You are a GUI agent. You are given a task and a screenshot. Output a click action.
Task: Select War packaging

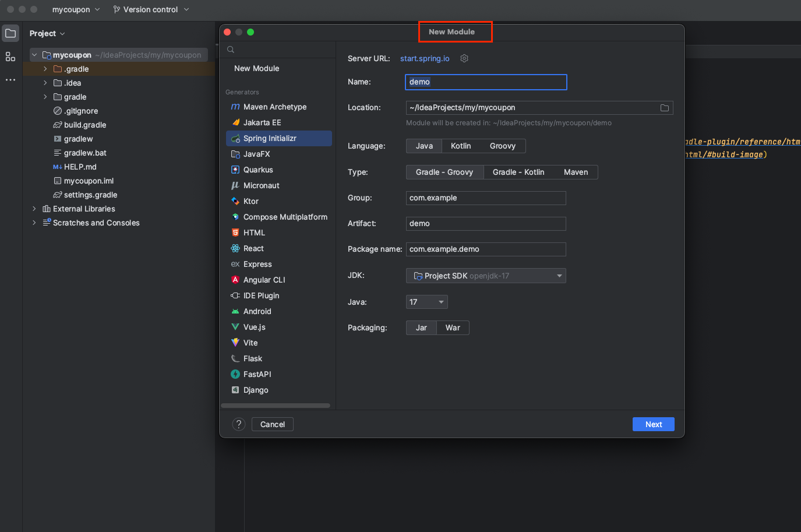coord(453,328)
